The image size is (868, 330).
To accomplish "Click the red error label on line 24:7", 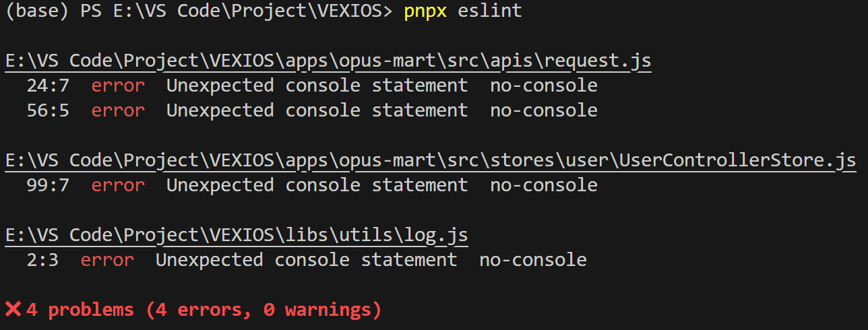I will (118, 86).
